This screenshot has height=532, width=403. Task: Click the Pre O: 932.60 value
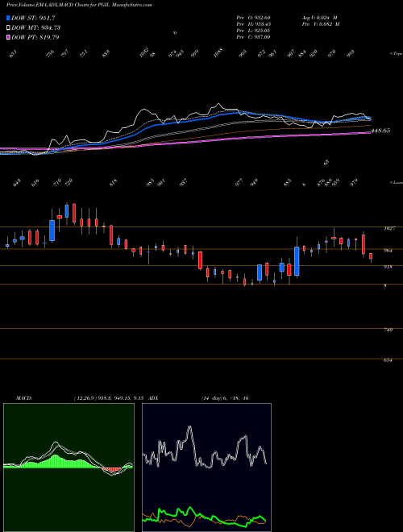click(253, 18)
